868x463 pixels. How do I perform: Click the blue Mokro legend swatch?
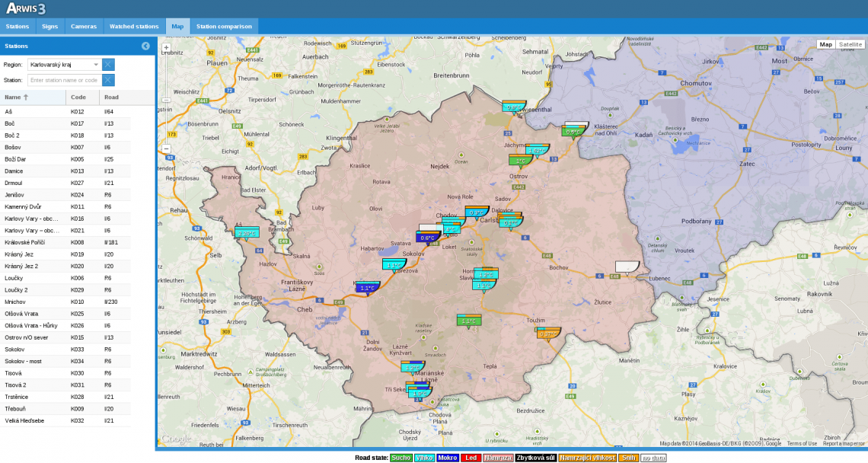point(448,458)
